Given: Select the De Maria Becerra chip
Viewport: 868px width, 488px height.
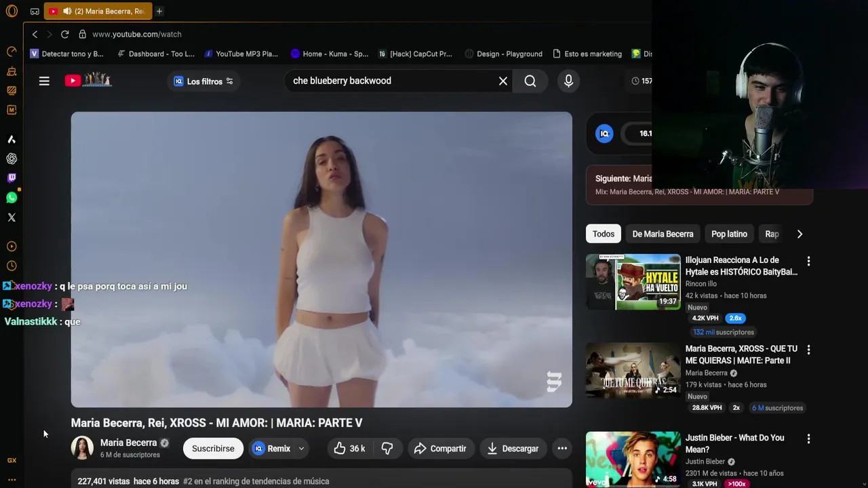Looking at the screenshot, I should click(x=663, y=234).
